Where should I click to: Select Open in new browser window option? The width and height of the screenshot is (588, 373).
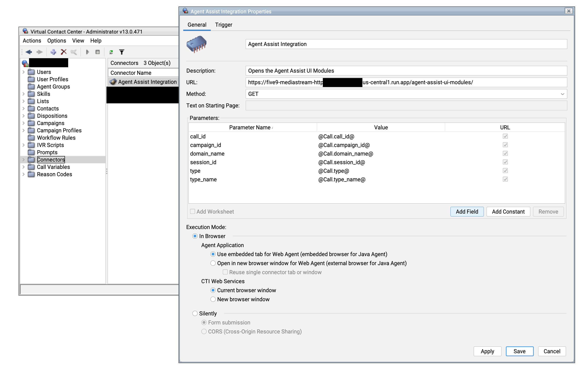pos(213,263)
